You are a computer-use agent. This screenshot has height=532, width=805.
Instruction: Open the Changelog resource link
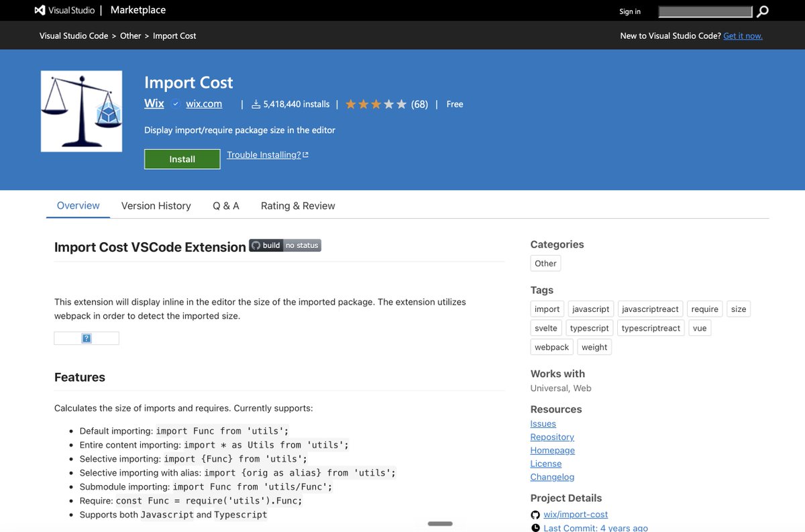coord(553,478)
